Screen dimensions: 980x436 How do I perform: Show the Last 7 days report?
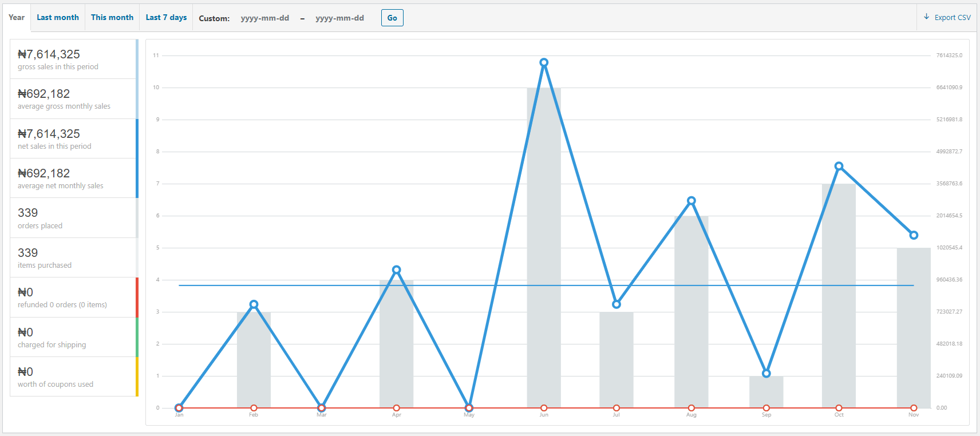(166, 18)
